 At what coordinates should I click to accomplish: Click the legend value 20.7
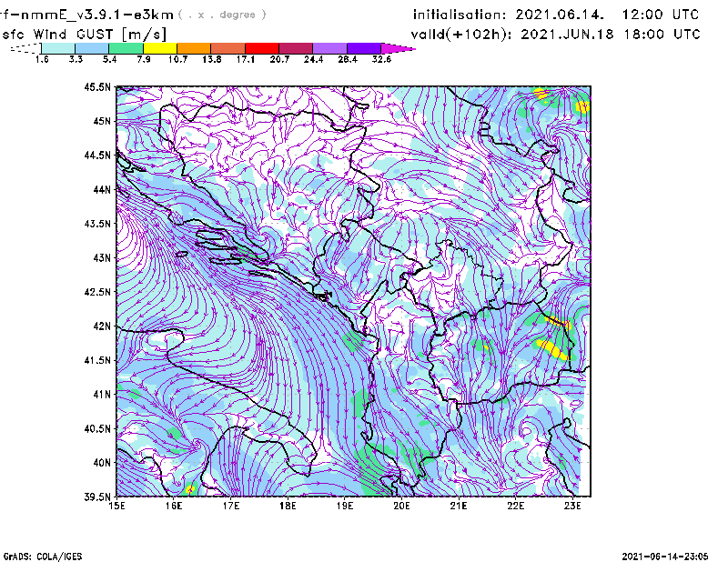(279, 59)
